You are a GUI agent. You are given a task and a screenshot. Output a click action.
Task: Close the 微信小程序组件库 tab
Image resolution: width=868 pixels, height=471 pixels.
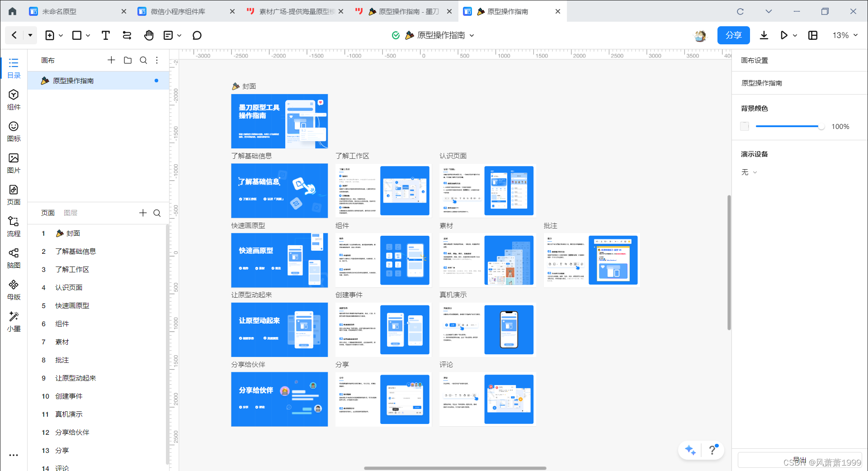[232, 11]
